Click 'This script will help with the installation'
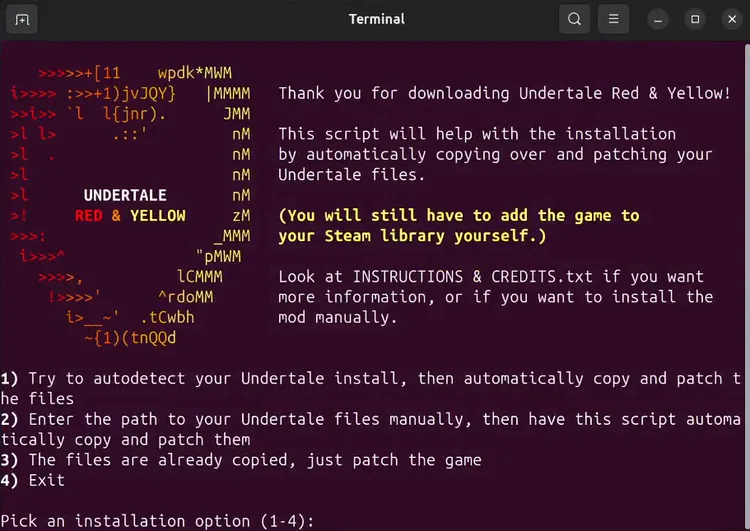Screen dimensions: 750x531 (477, 134)
